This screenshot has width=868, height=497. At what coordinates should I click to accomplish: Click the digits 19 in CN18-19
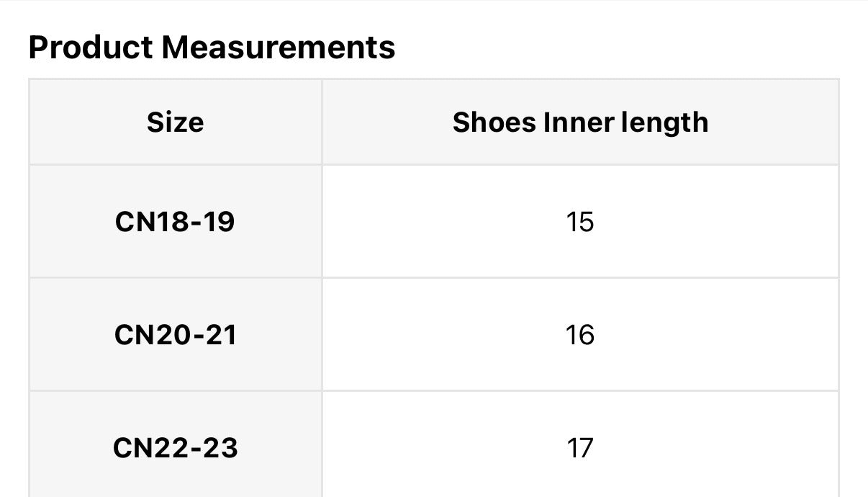coord(218,222)
